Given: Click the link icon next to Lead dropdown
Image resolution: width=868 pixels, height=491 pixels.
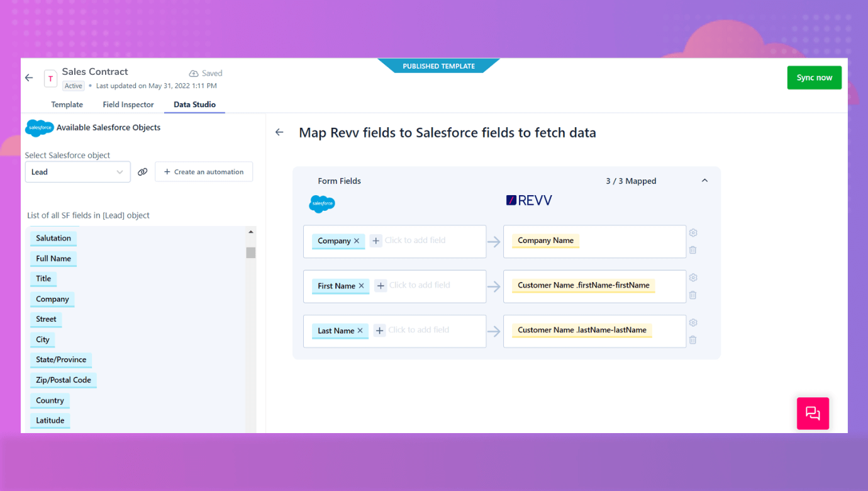Looking at the screenshot, I should point(143,172).
